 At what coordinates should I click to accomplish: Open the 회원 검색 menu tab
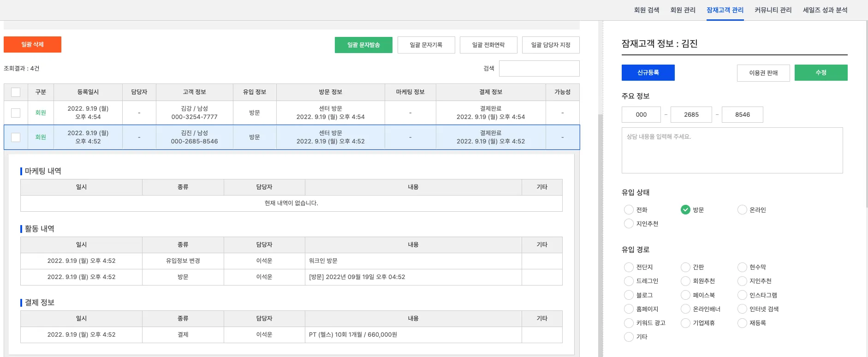pyautogui.click(x=646, y=10)
